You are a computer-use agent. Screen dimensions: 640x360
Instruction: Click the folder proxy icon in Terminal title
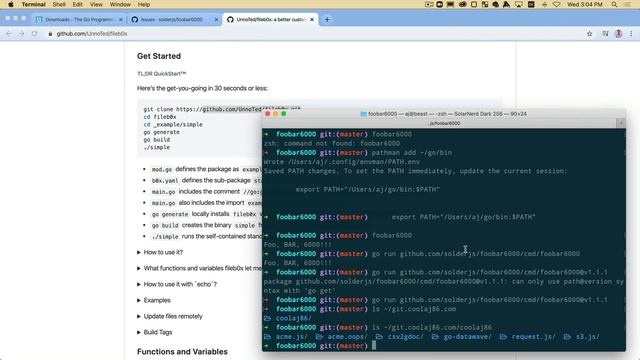click(x=363, y=114)
